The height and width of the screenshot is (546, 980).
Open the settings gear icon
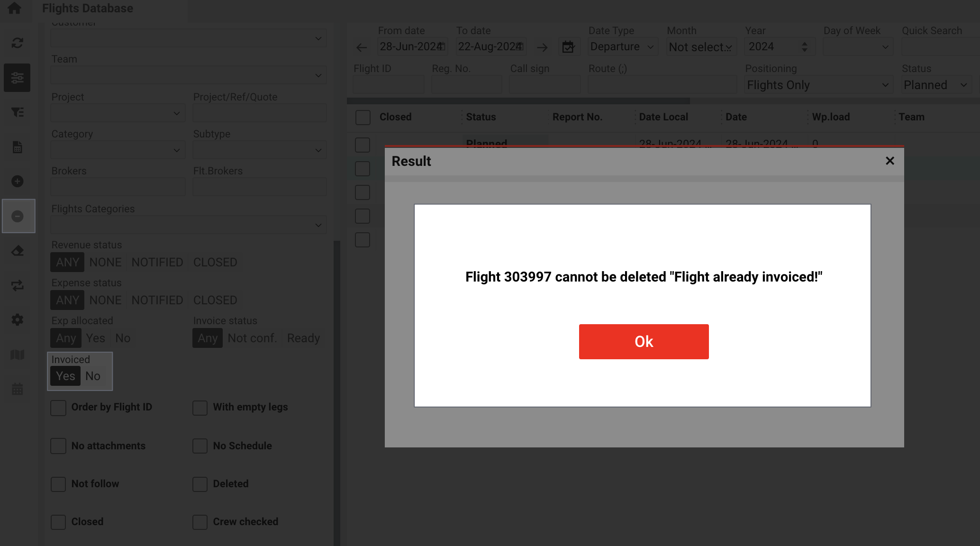coord(18,320)
